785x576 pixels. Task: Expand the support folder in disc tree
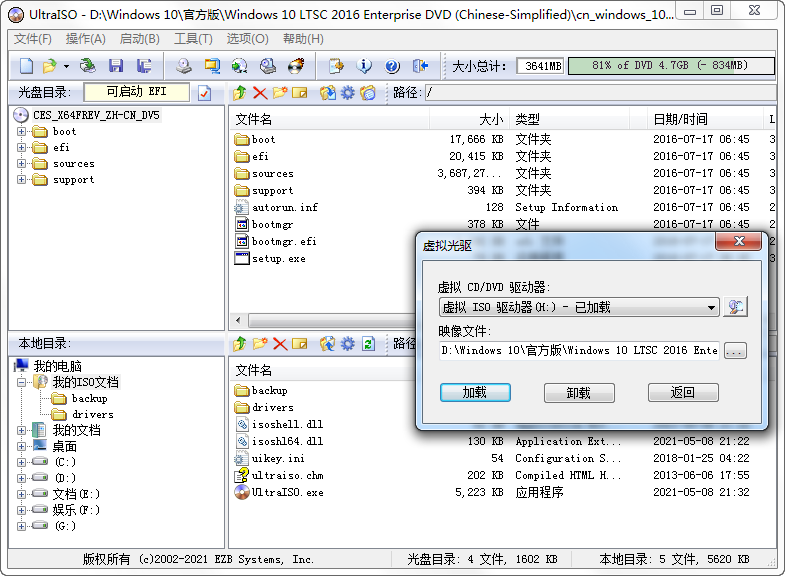[x=21, y=180]
